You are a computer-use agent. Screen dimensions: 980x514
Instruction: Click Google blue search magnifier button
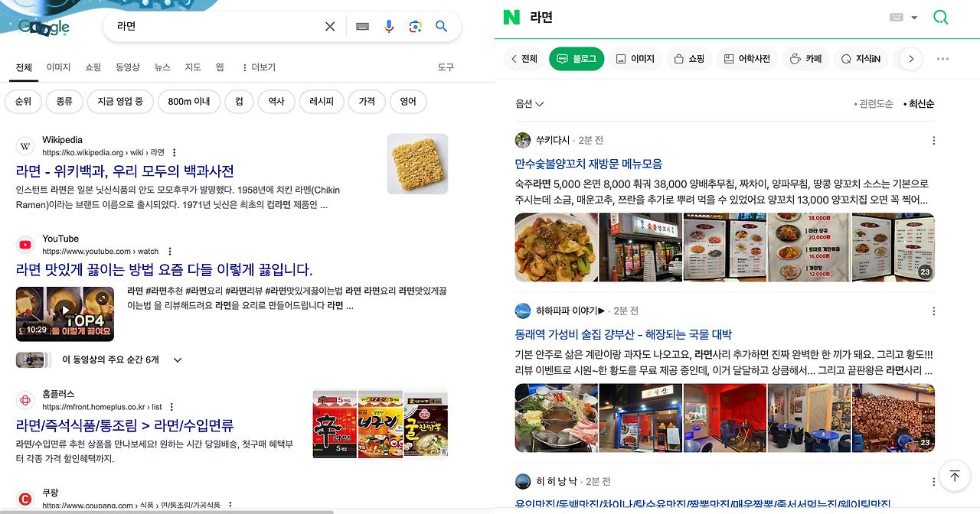pyautogui.click(x=441, y=27)
